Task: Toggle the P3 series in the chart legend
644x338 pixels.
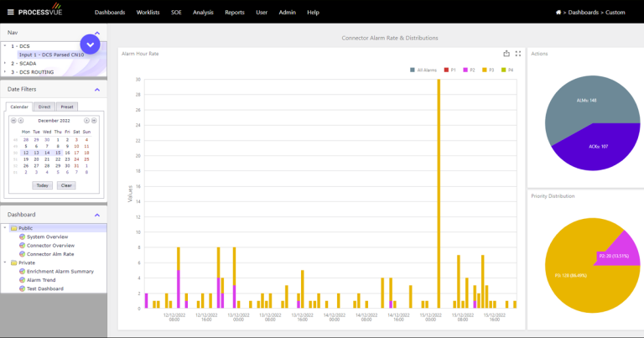Action: point(488,70)
